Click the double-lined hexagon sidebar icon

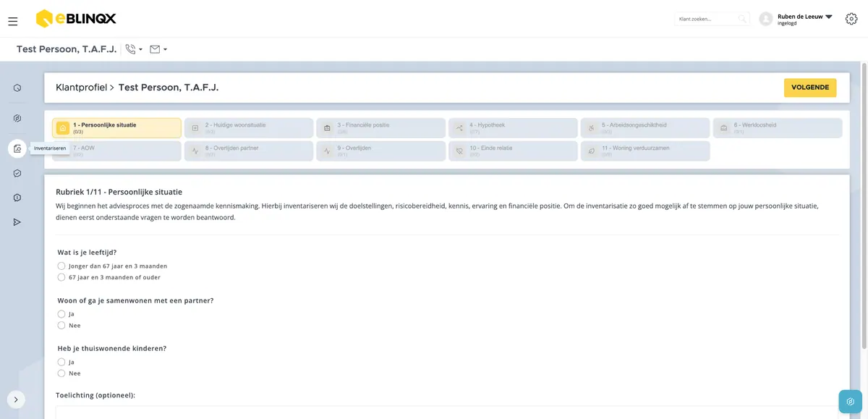click(17, 119)
